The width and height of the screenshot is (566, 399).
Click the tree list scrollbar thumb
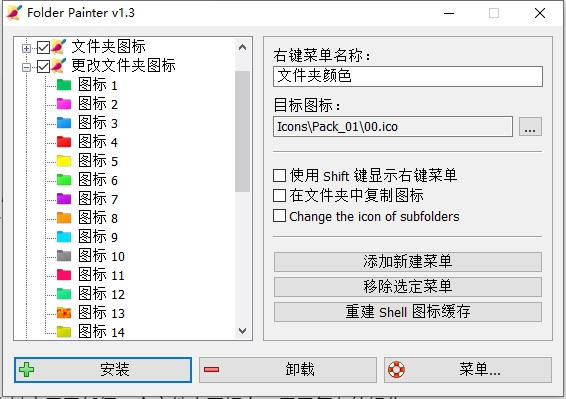[x=243, y=131]
